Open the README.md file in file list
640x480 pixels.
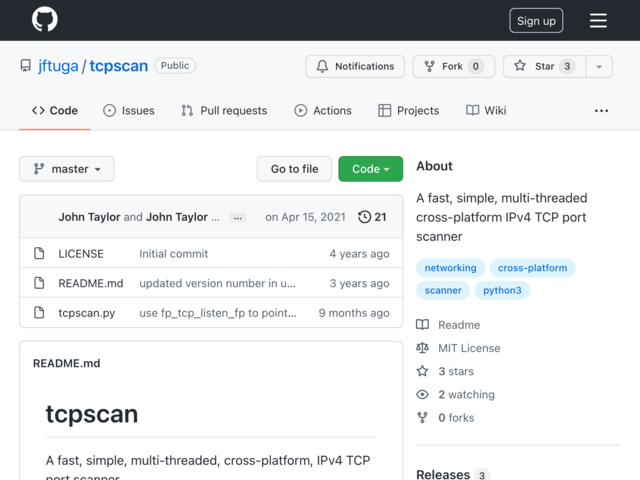click(91, 283)
